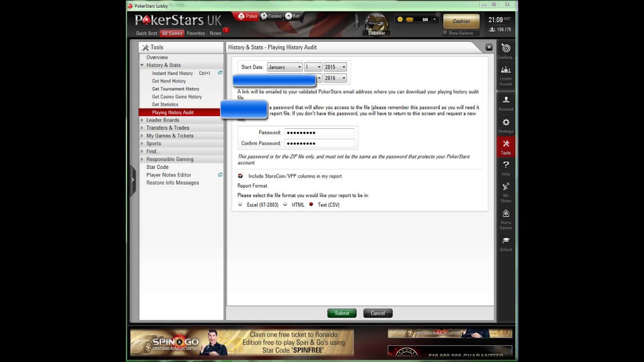Viewport: 644px width, 362px height.
Task: Expand the Responsible Gaming tree node
Action: pyautogui.click(x=142, y=159)
